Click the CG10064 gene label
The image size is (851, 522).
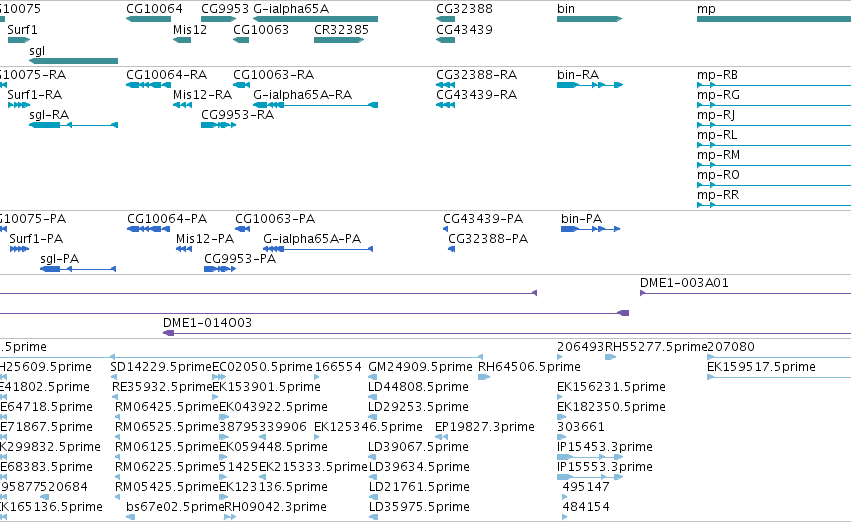point(154,9)
